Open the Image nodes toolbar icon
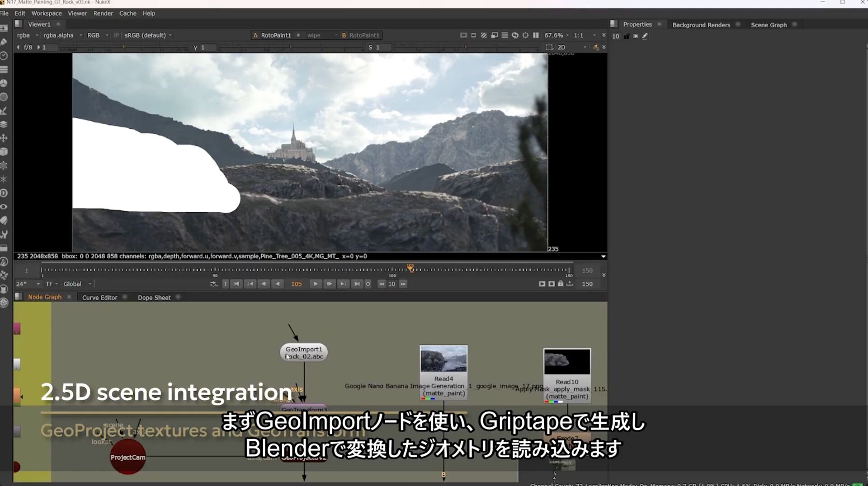The height and width of the screenshot is (486, 868). click(x=4, y=28)
